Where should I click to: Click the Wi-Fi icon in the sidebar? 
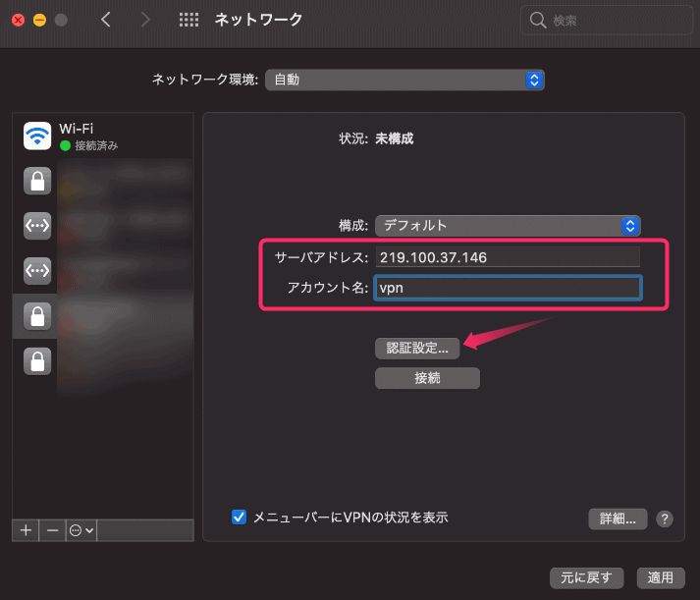(37, 136)
